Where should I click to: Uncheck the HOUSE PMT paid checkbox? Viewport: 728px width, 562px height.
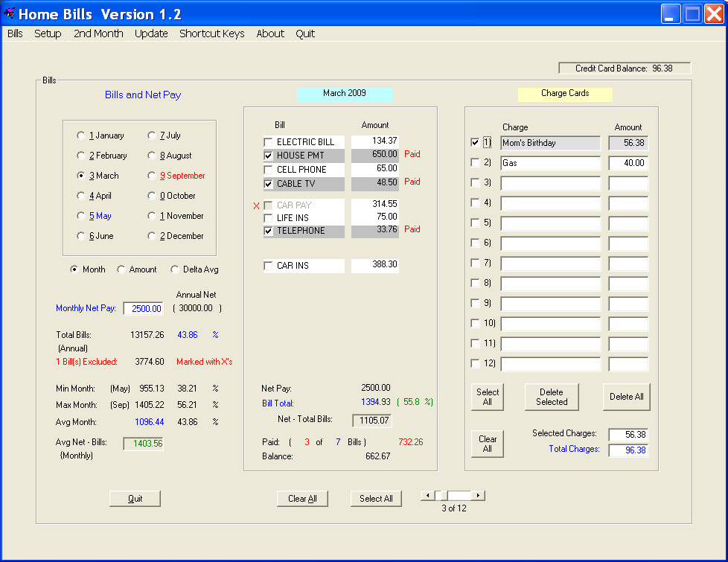point(268,156)
